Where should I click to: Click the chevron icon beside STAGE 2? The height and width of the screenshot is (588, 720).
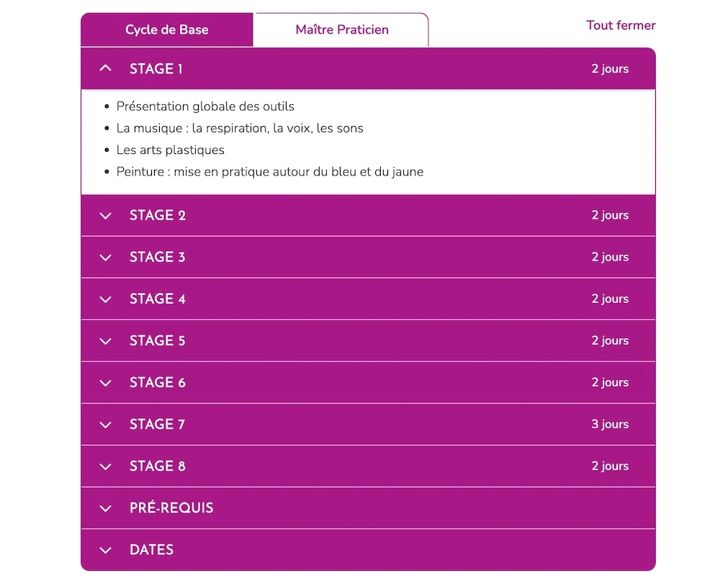pyautogui.click(x=106, y=215)
